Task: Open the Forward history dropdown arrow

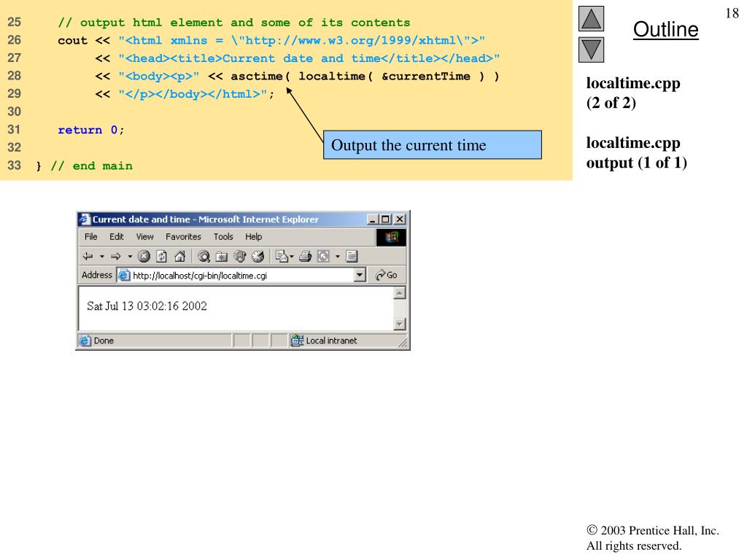Action: pos(130,257)
